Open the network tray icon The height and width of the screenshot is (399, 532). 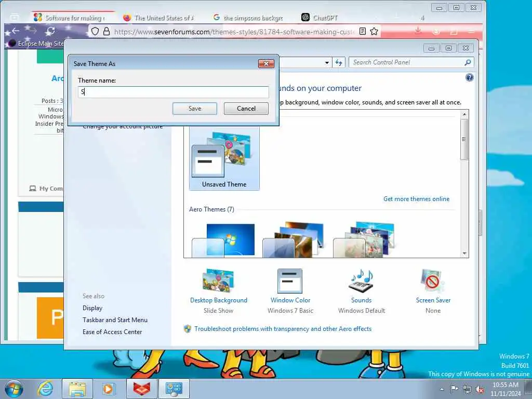pyautogui.click(x=467, y=390)
